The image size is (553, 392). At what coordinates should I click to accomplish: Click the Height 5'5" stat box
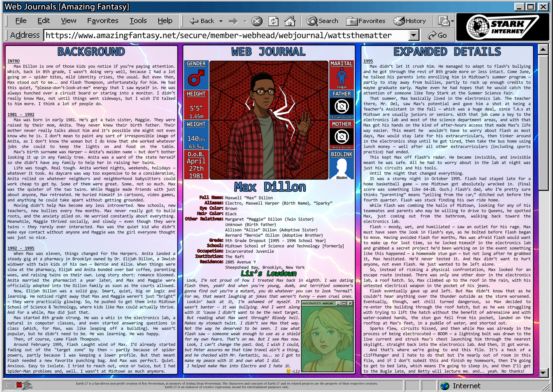click(x=196, y=105)
